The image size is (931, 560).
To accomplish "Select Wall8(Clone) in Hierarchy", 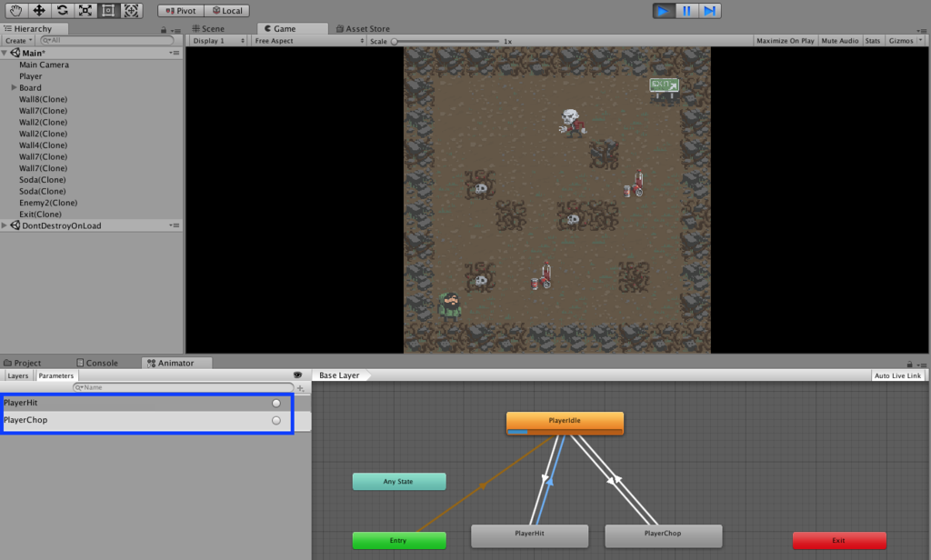I will [43, 99].
